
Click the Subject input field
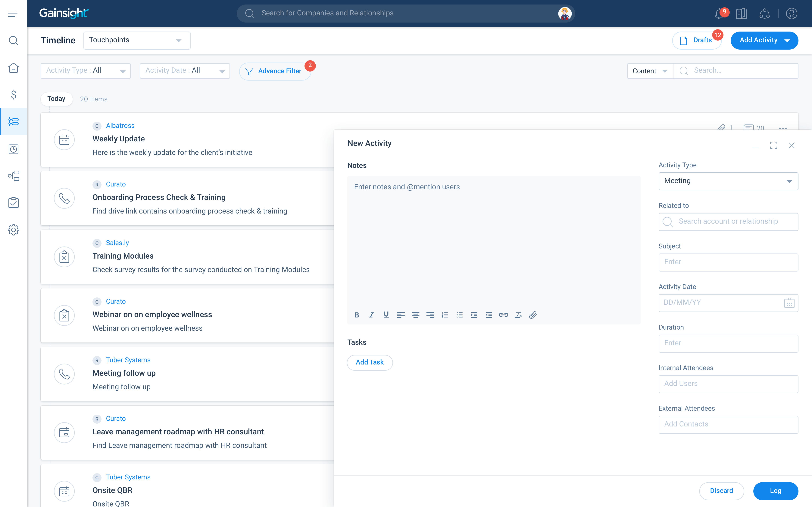tap(728, 262)
